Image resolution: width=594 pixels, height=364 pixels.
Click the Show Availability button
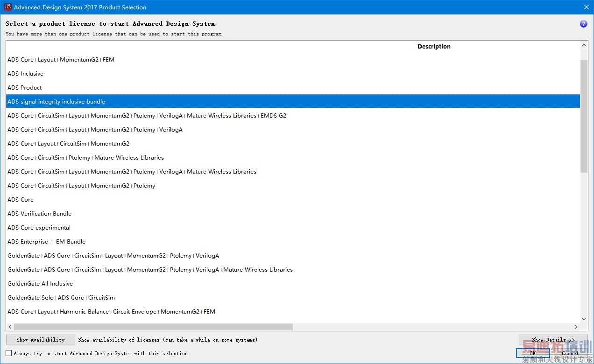point(41,340)
